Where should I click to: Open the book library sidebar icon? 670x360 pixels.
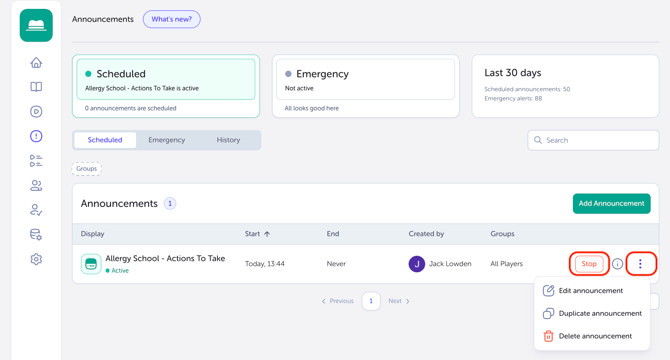[x=36, y=87]
